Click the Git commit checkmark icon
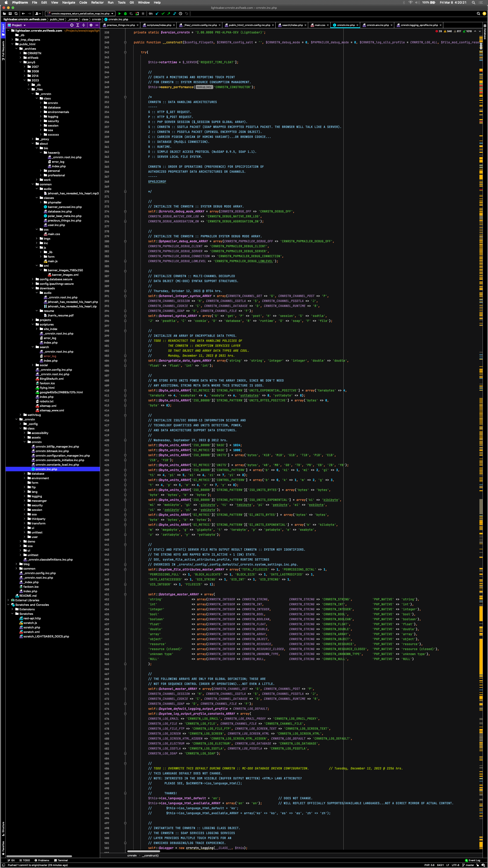The width and height of the screenshot is (488, 868). coord(163,14)
